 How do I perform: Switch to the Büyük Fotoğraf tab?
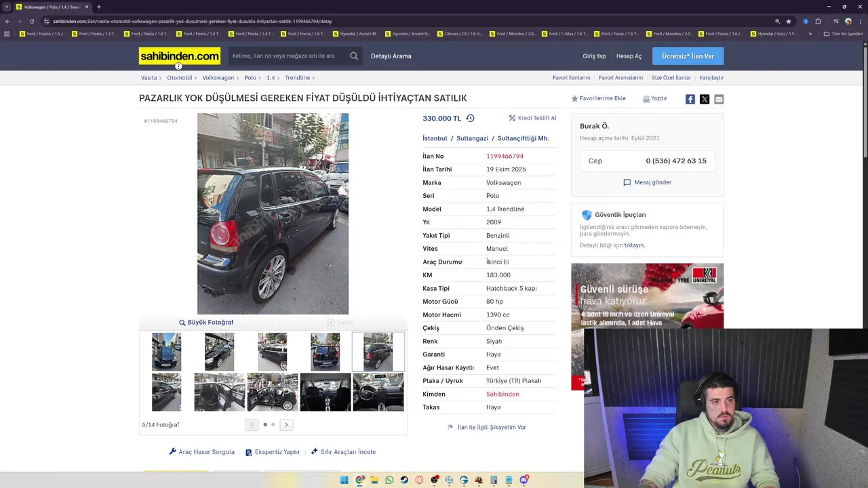click(x=206, y=323)
